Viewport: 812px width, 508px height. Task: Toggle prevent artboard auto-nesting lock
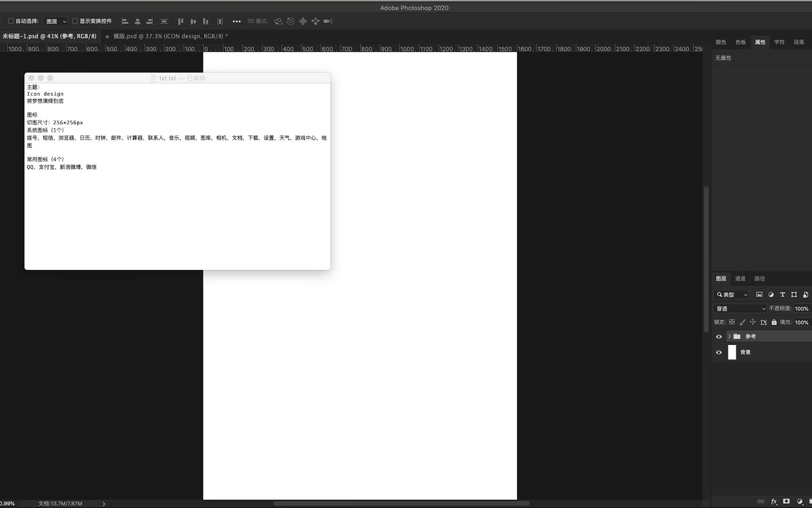click(764, 322)
